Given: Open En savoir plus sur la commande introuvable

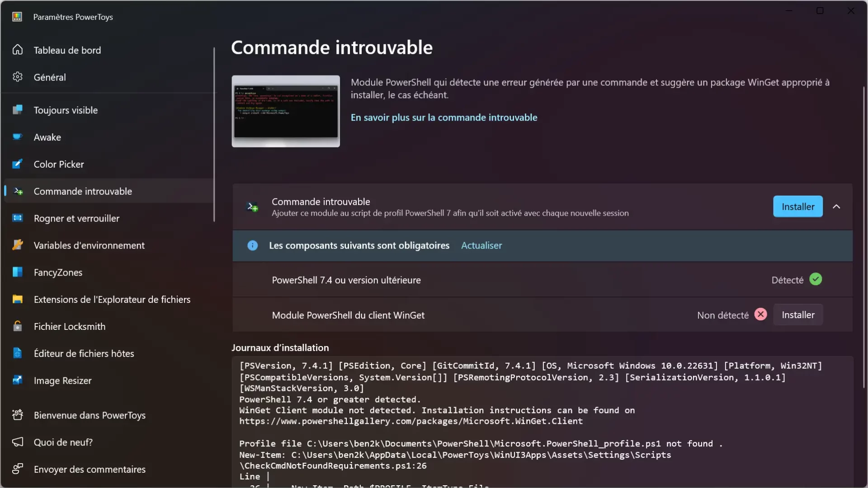Looking at the screenshot, I should 444,117.
